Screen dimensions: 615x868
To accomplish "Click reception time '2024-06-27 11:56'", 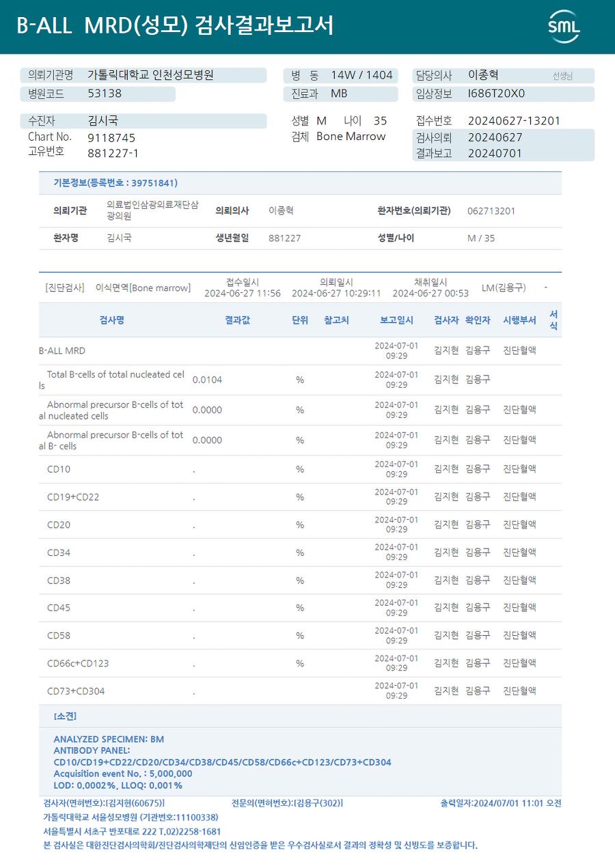I will (243, 294).
